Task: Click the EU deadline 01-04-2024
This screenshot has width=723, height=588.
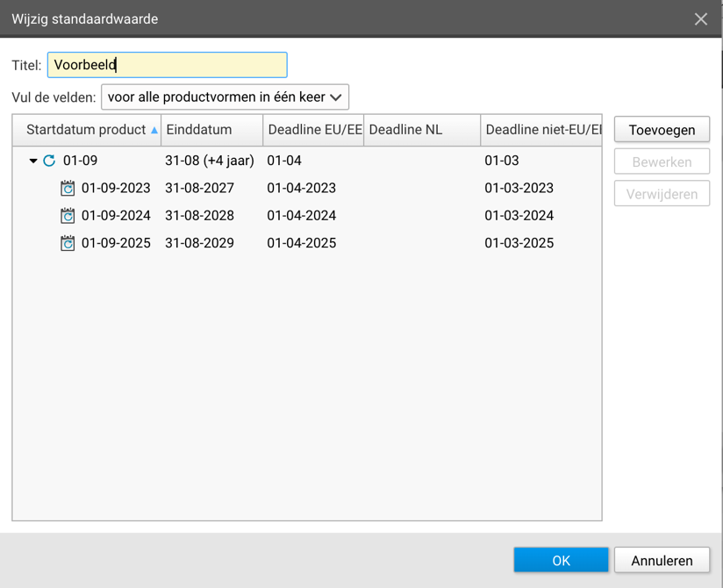Action: (x=302, y=215)
